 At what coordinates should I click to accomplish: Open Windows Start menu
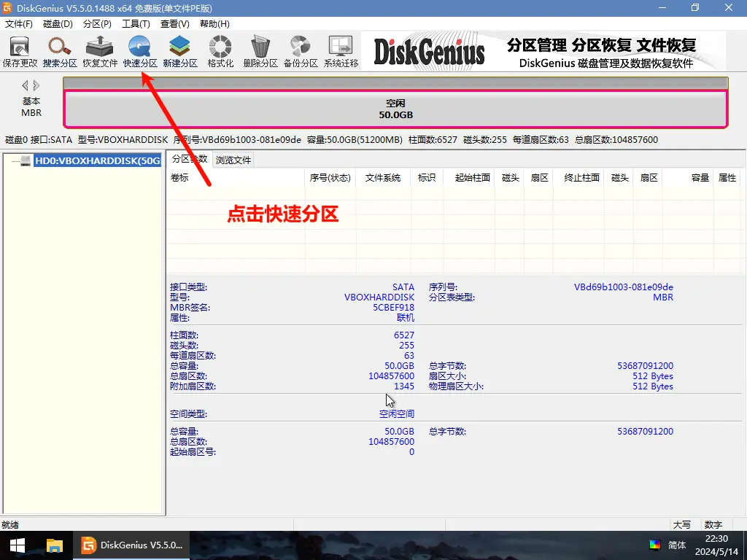[18, 545]
